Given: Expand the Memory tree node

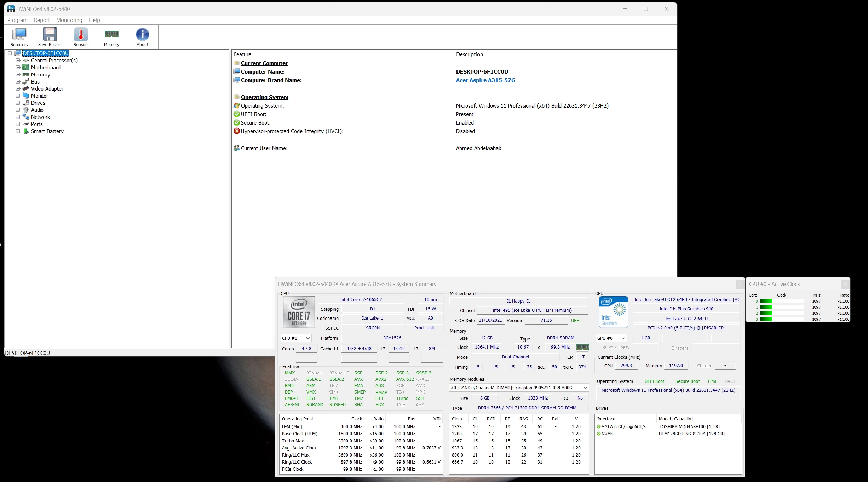Looking at the screenshot, I should pyautogui.click(x=18, y=75).
